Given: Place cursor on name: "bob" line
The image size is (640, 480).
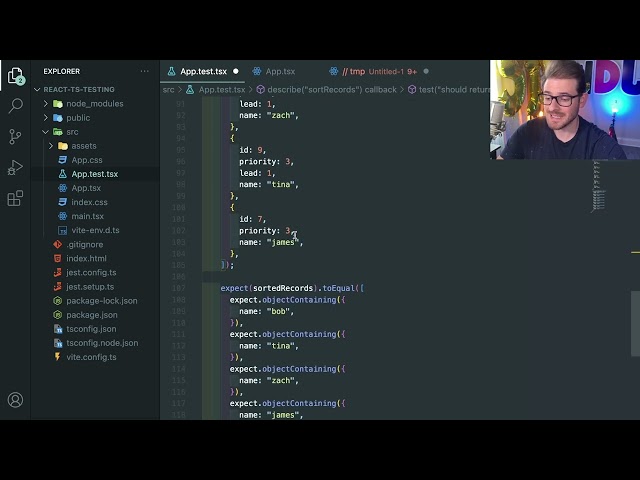Looking at the screenshot, I should 267,311.
